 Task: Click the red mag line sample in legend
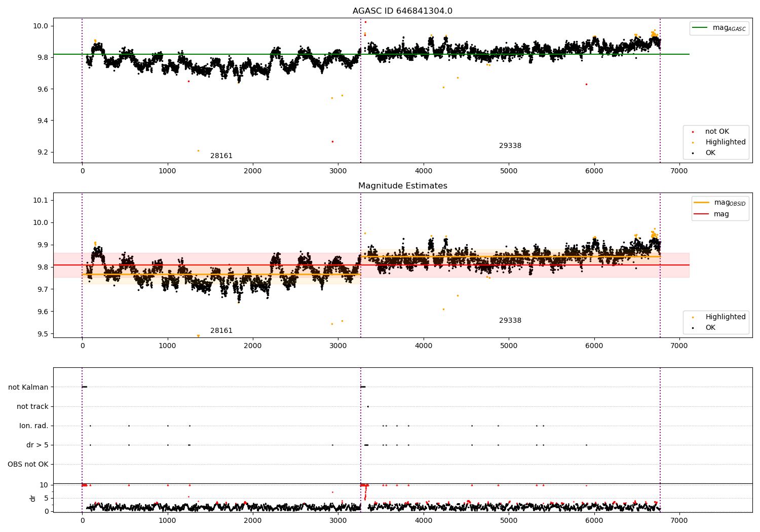coord(701,214)
